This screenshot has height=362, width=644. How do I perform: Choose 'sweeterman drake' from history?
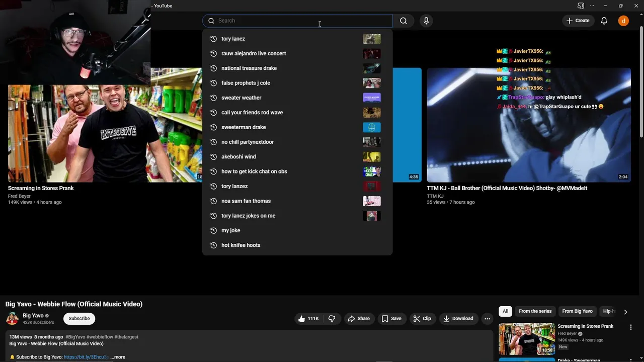coord(297,127)
